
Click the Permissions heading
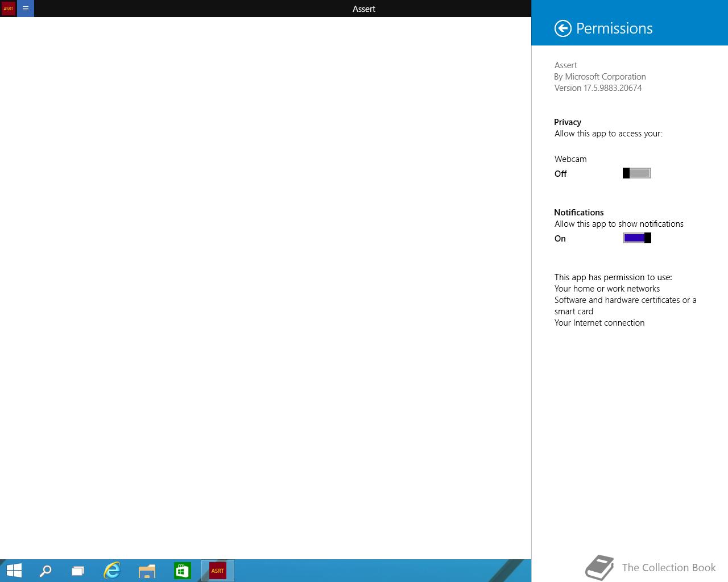[614, 28]
